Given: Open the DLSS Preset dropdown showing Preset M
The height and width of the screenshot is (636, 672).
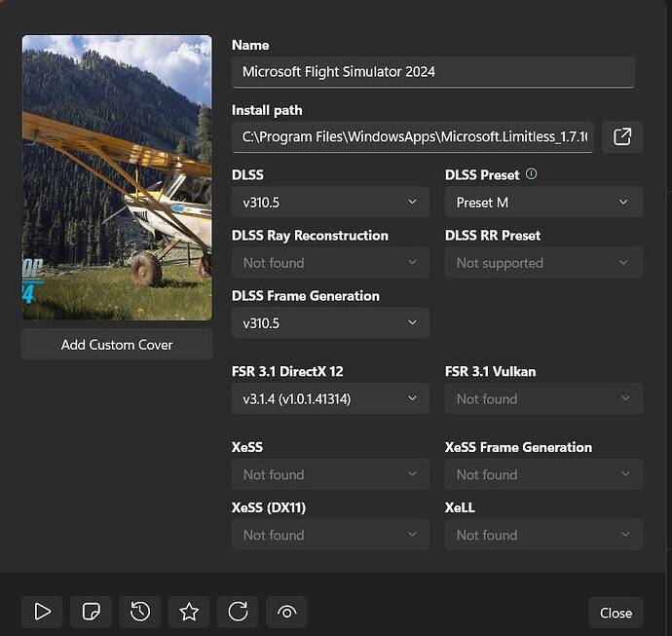Looking at the screenshot, I should point(543,202).
